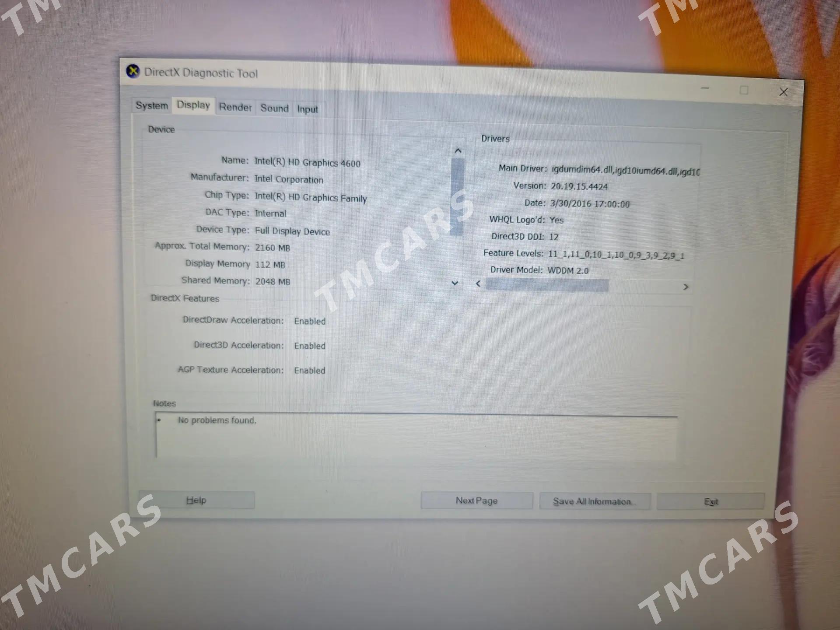
Task: Open the Sound tab
Action: click(274, 108)
